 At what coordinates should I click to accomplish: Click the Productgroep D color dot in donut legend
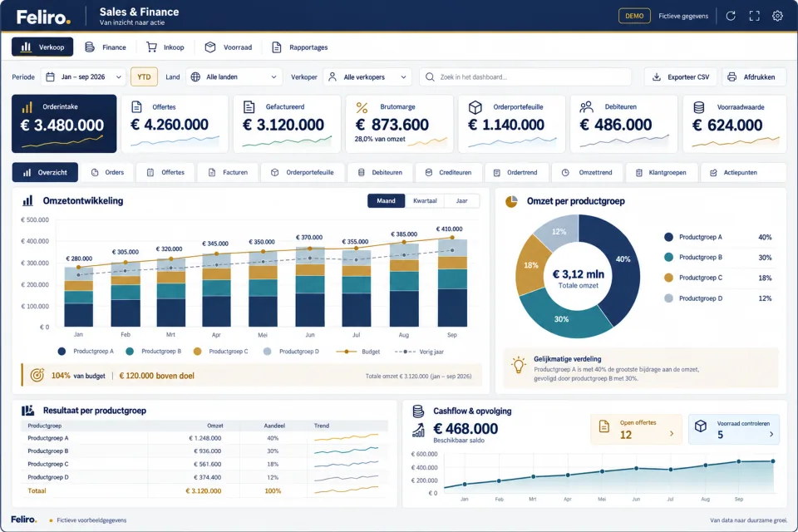tap(668, 298)
